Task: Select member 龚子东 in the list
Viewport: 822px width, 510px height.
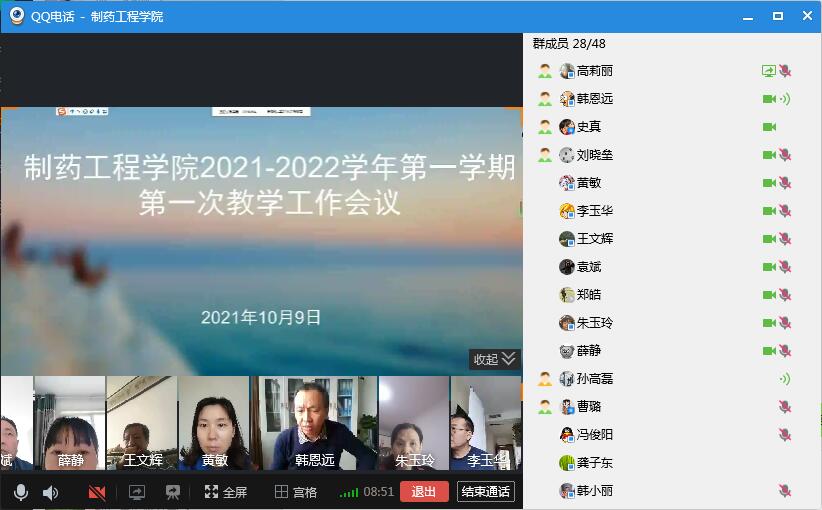Action: [x=594, y=463]
